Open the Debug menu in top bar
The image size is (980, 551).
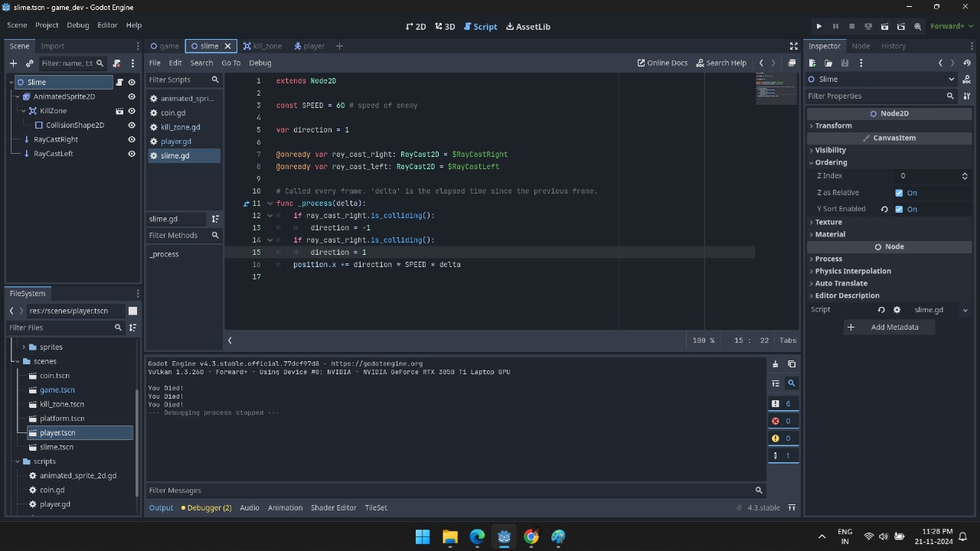click(x=78, y=25)
